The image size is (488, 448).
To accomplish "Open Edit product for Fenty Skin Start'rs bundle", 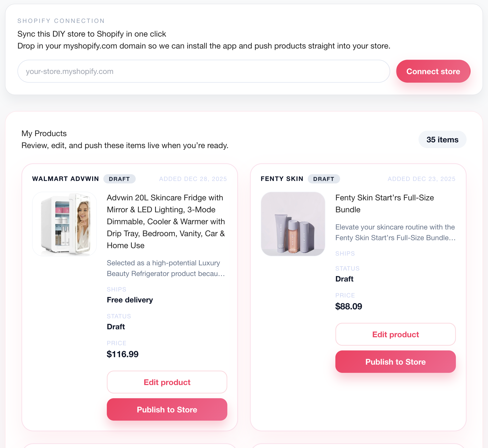I will click(x=395, y=334).
